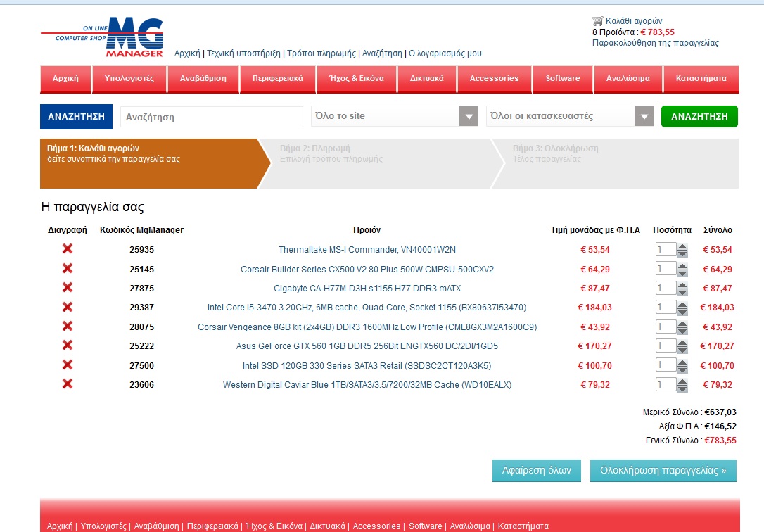The width and height of the screenshot is (764, 532).
Task: Open Asus GeForce GTX 560 product link
Action: [367, 346]
